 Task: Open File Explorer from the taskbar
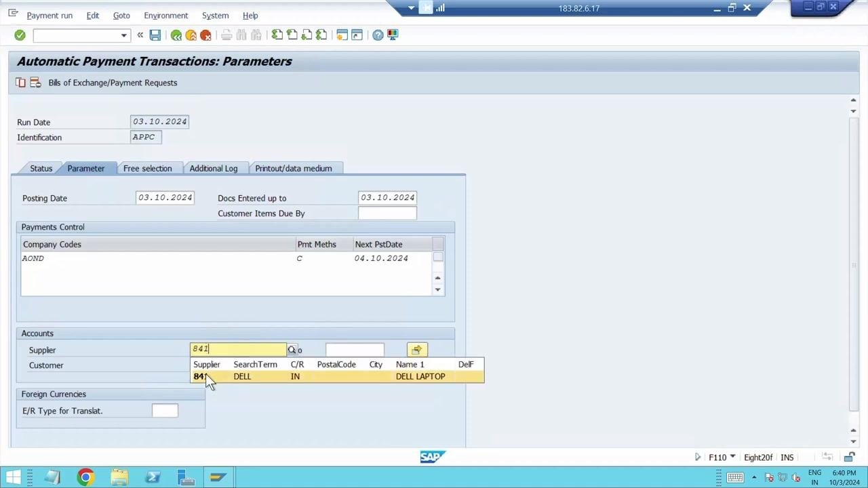[x=119, y=477]
